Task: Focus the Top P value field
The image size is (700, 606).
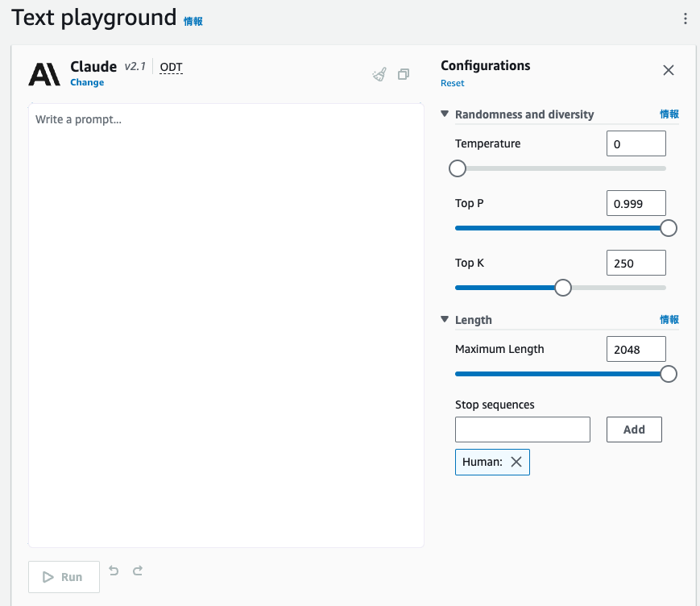Action: pos(636,203)
